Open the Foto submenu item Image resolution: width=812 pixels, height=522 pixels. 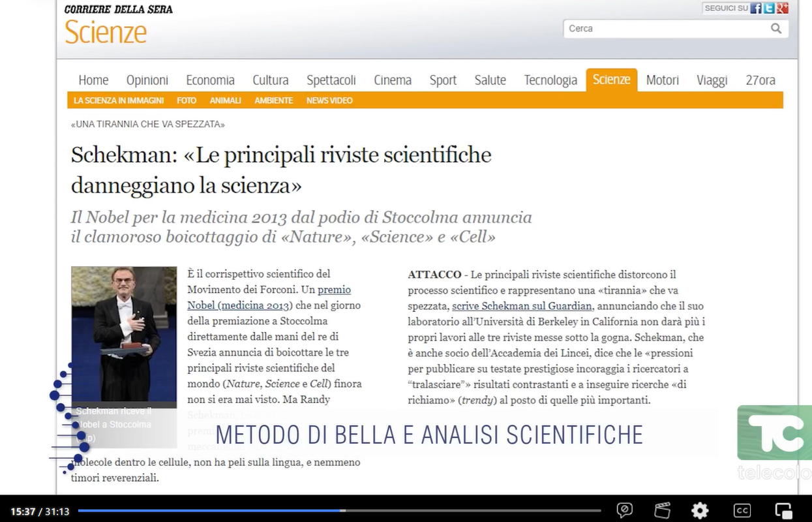(187, 100)
